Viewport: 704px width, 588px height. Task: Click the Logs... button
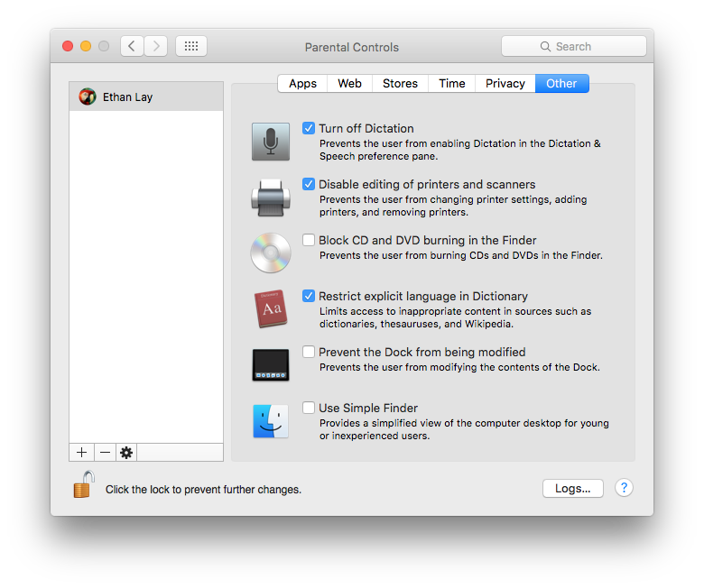pos(572,488)
